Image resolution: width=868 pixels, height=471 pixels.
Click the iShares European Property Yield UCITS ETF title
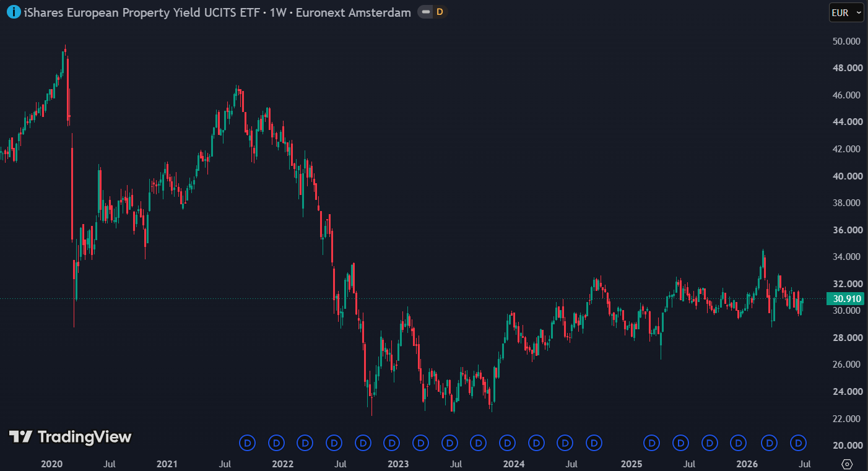point(141,12)
